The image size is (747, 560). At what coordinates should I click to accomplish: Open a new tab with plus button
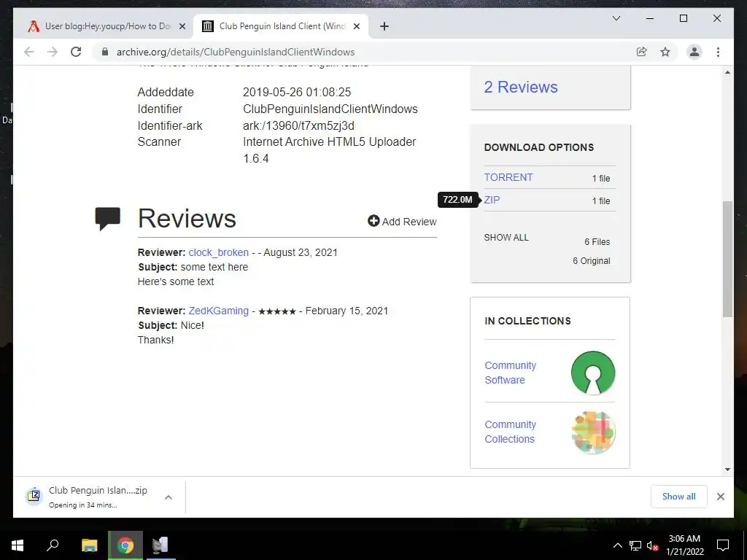click(384, 26)
